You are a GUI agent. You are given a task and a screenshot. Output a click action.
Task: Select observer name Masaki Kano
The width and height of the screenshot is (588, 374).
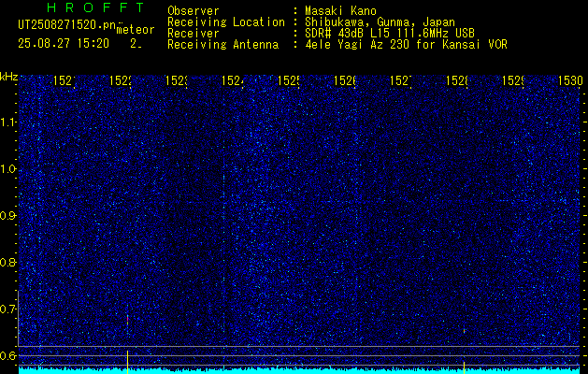(340, 11)
